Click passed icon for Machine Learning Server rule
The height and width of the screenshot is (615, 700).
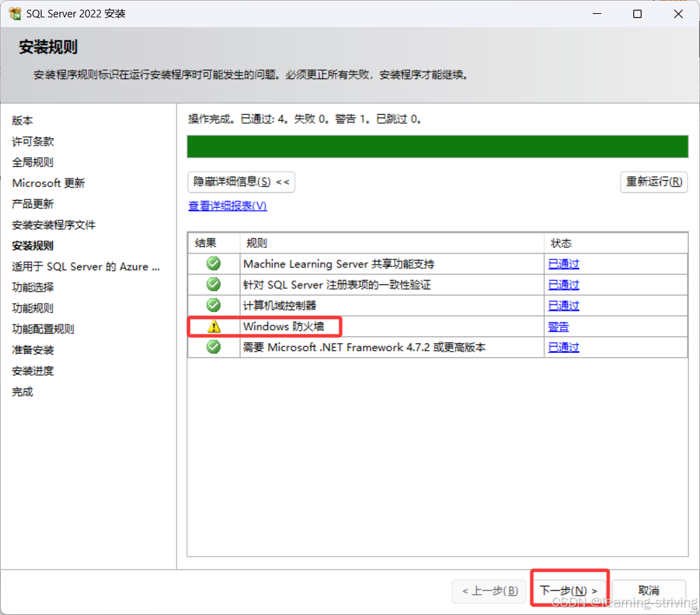(213, 264)
